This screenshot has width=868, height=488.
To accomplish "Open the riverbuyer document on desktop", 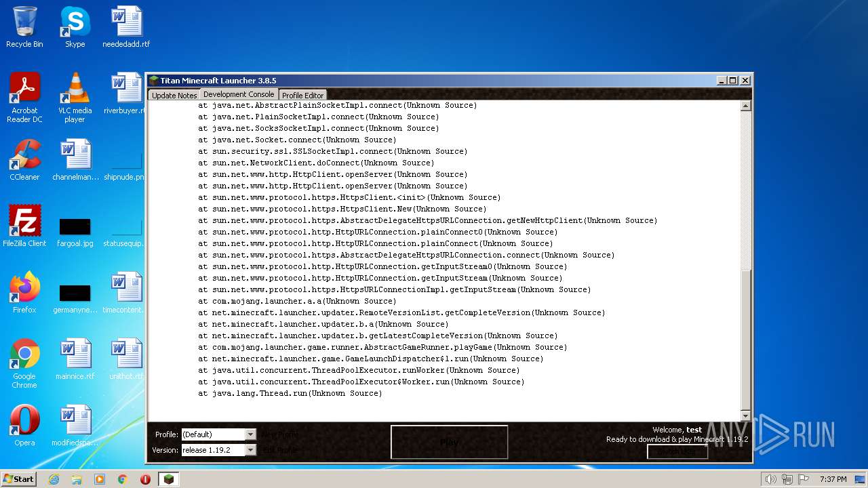I will (124, 94).
